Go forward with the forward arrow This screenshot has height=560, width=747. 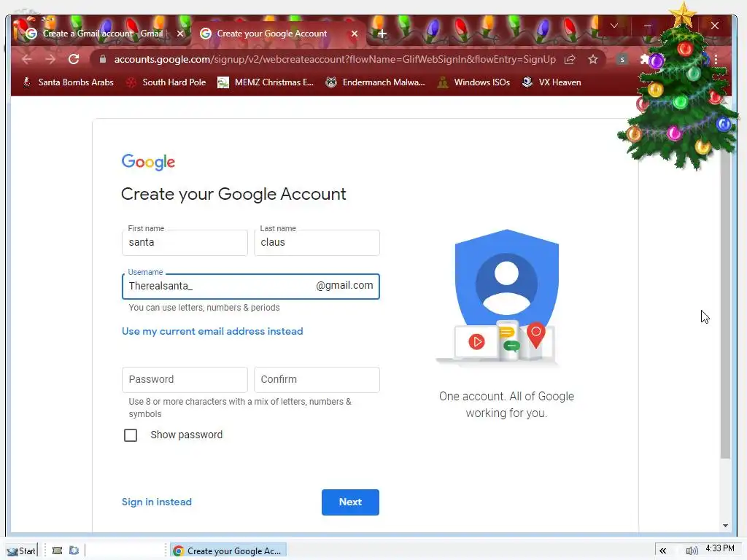click(50, 59)
